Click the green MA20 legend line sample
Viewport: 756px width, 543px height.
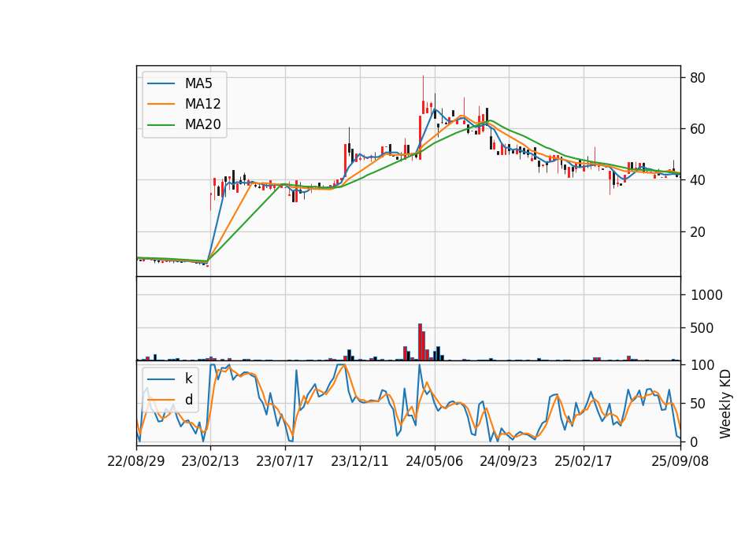click(161, 124)
